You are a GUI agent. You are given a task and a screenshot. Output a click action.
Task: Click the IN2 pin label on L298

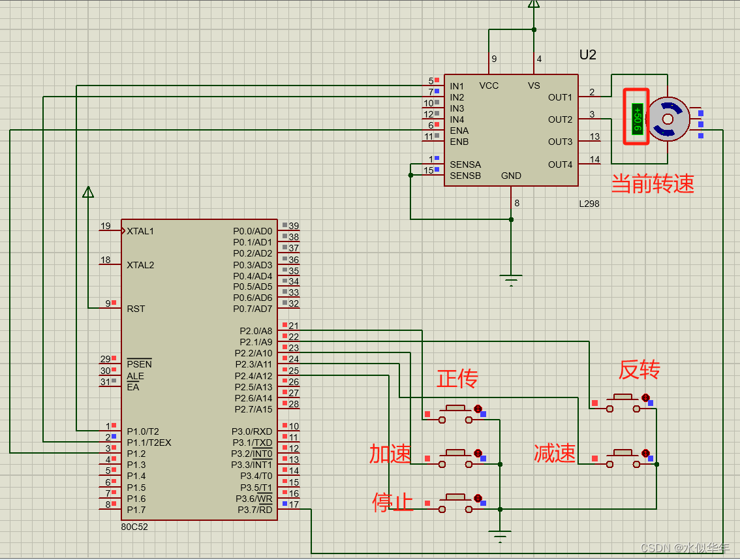coord(457,97)
